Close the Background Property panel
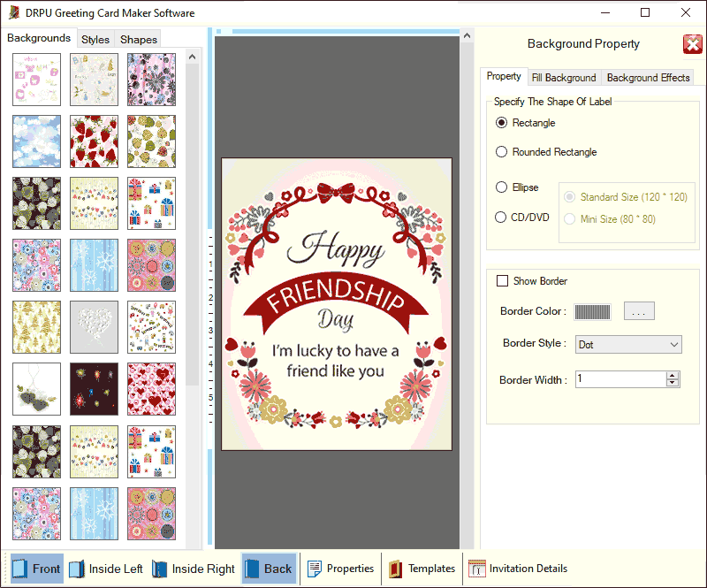 [x=692, y=43]
